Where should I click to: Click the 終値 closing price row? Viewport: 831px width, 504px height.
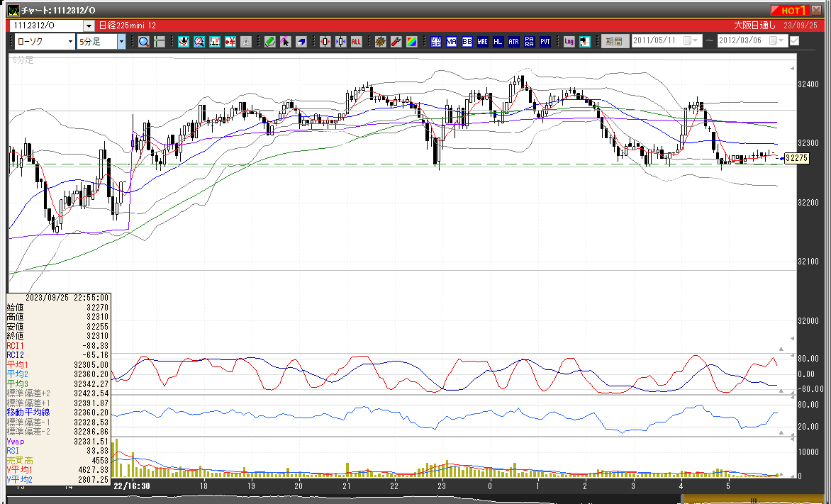(57, 336)
